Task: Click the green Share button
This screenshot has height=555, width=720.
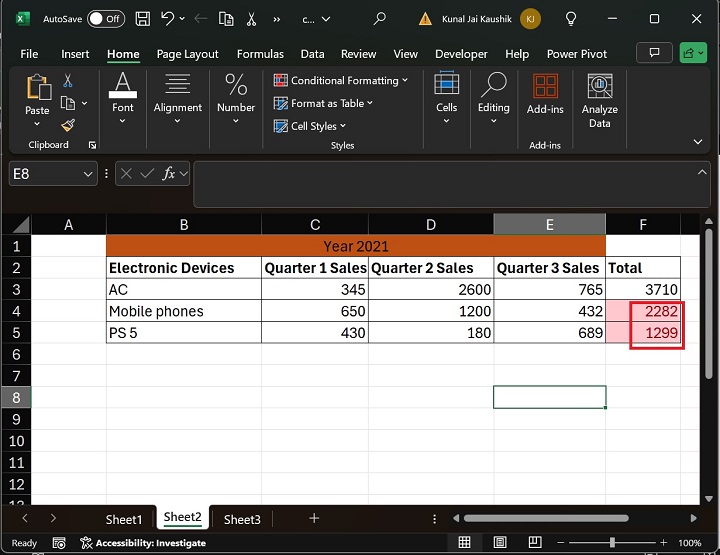Action: point(693,53)
